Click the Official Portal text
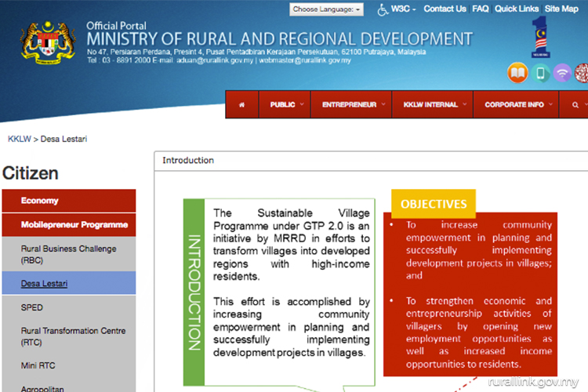The width and height of the screenshot is (588, 392). (116, 26)
